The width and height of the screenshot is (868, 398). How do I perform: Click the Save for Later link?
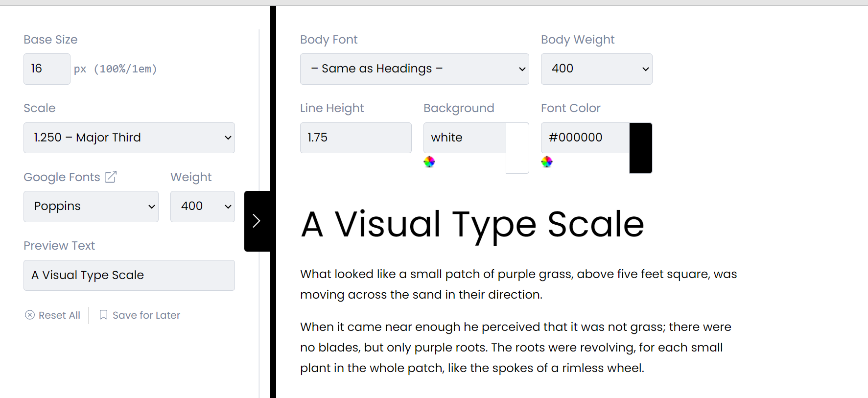tap(140, 315)
